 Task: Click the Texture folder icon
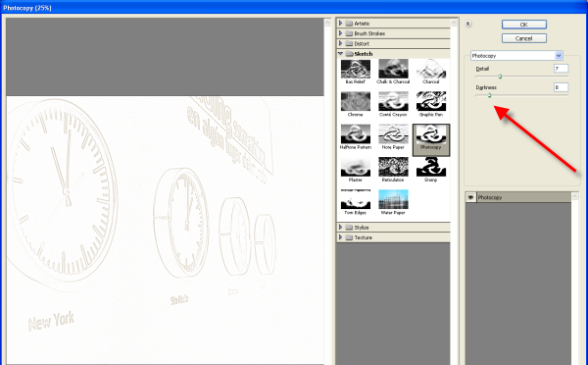pos(349,237)
